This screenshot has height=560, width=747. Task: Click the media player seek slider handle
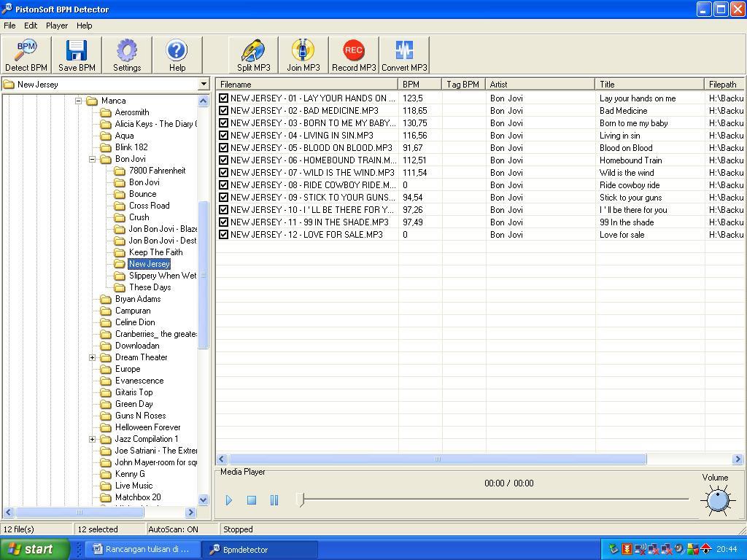[300, 499]
